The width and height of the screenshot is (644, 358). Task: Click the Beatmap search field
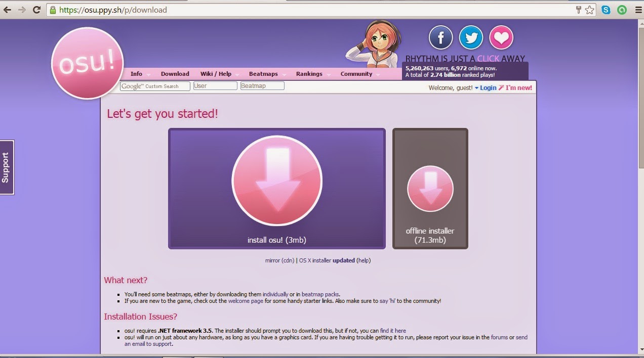click(x=262, y=86)
